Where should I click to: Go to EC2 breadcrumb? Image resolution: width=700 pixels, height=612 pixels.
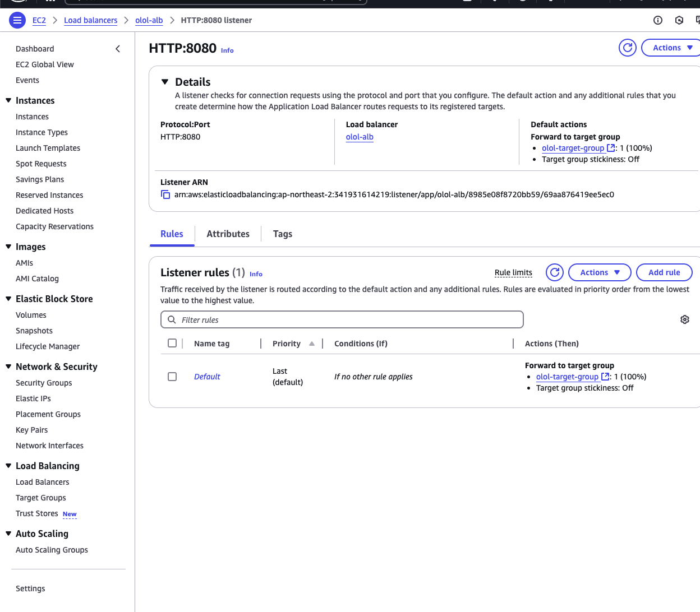39,20
